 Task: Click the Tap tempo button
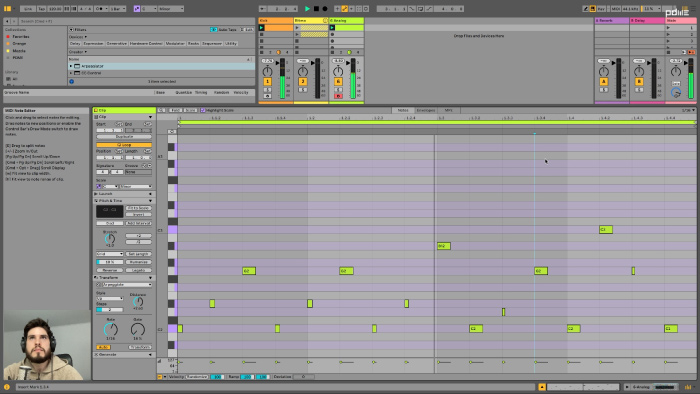(42, 8)
